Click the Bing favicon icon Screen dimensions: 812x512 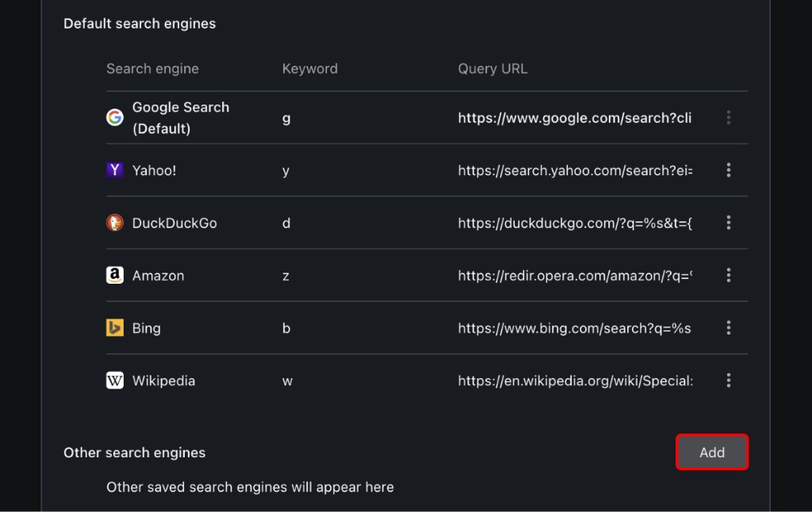click(115, 328)
